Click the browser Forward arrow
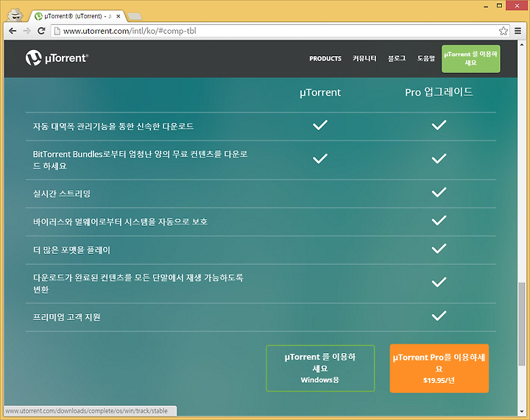The image size is (530, 420). (x=26, y=31)
